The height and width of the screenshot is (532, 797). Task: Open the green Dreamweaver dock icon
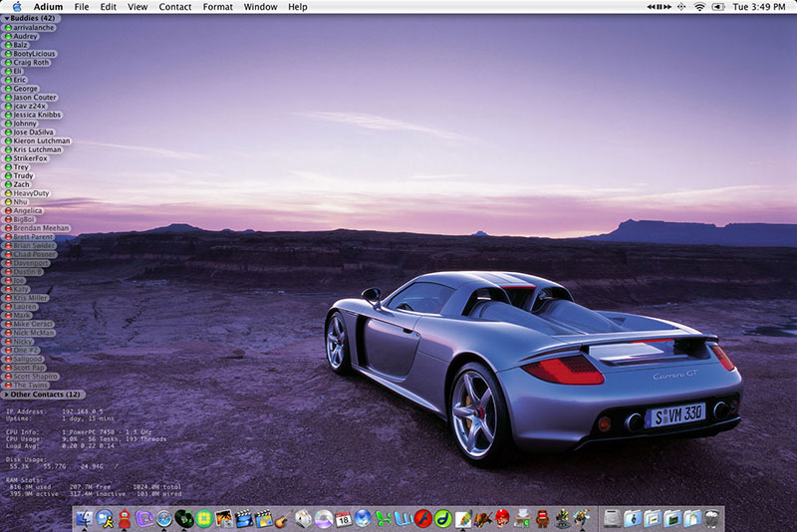click(443, 519)
